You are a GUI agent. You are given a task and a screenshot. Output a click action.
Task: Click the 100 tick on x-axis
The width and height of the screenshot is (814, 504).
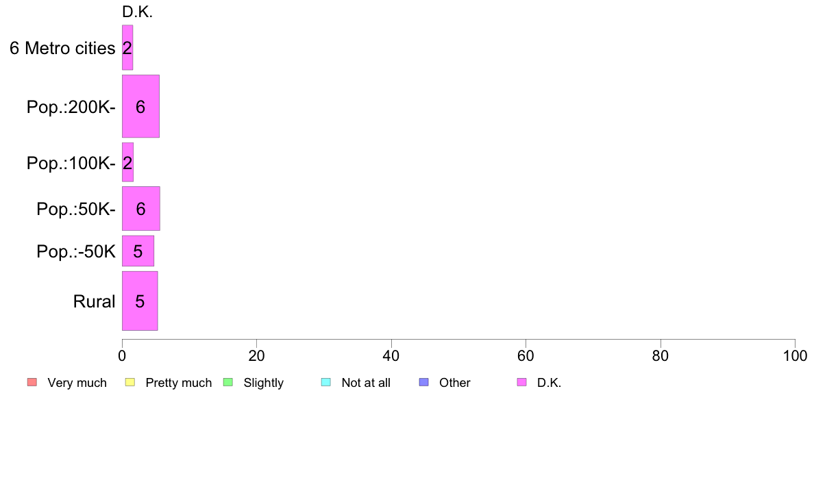[x=795, y=356]
